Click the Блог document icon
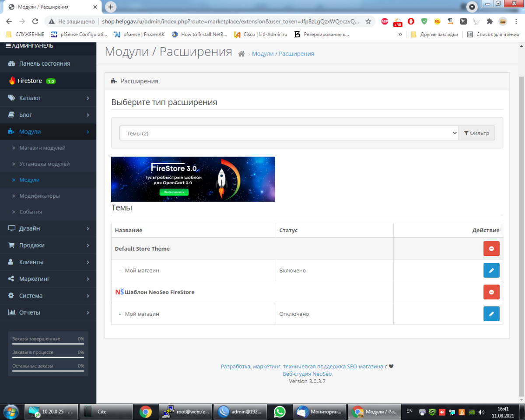 [x=12, y=115]
